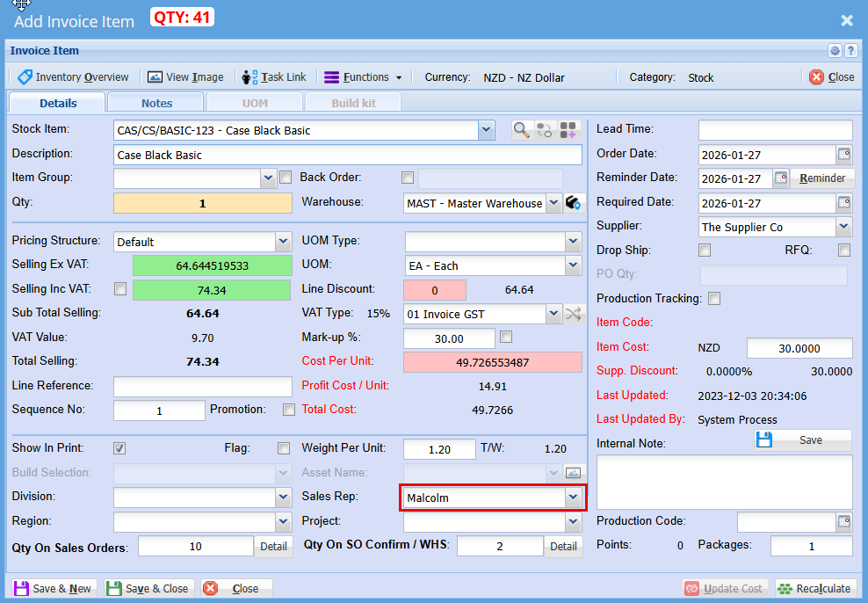Open the Functions menu
Viewport: 868px width, 603px height.
click(363, 77)
